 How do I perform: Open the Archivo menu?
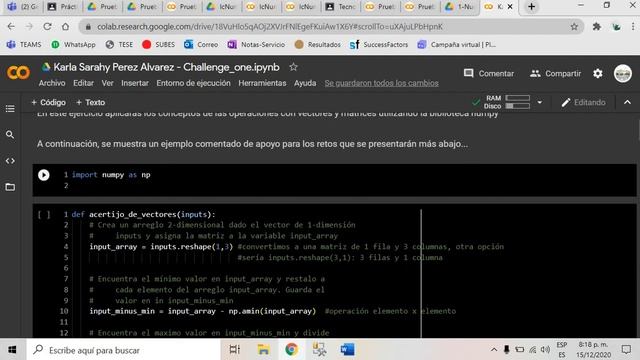coord(52,83)
